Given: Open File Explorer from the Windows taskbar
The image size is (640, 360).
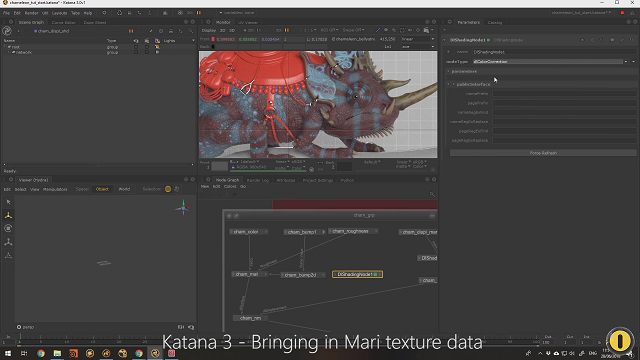Looking at the screenshot, I should [x=57, y=353].
